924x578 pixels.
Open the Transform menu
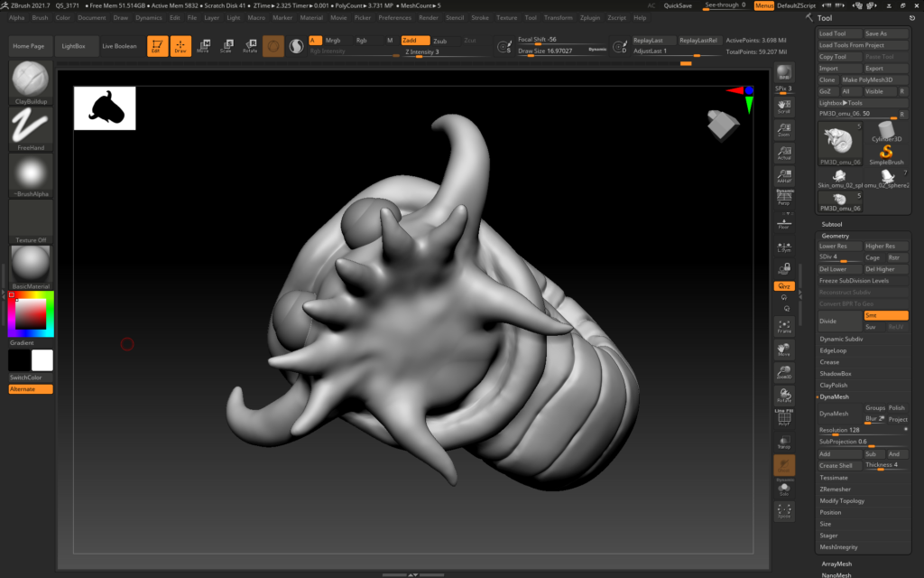coord(558,18)
